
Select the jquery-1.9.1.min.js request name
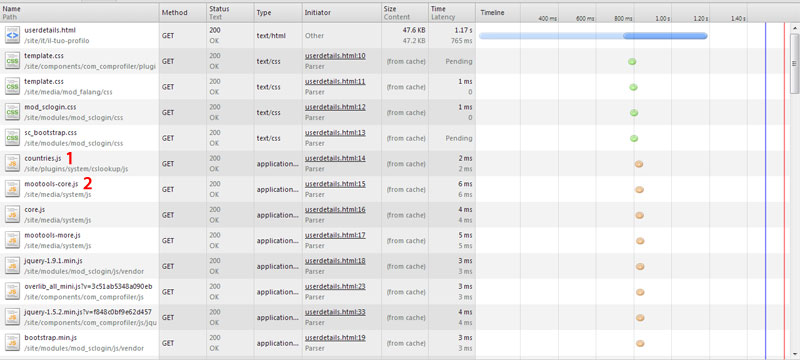point(55,261)
